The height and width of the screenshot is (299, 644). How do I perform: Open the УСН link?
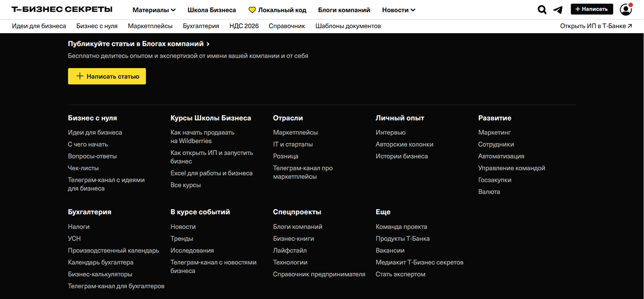coord(75,239)
